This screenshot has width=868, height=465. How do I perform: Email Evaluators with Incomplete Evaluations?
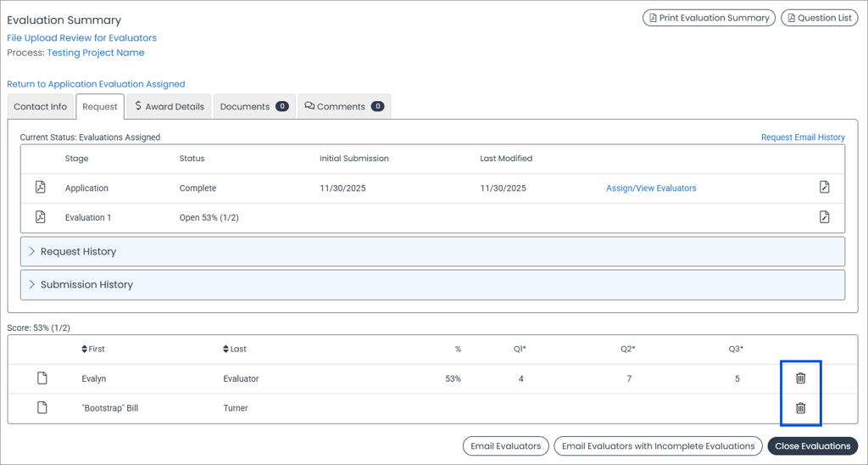click(x=658, y=446)
